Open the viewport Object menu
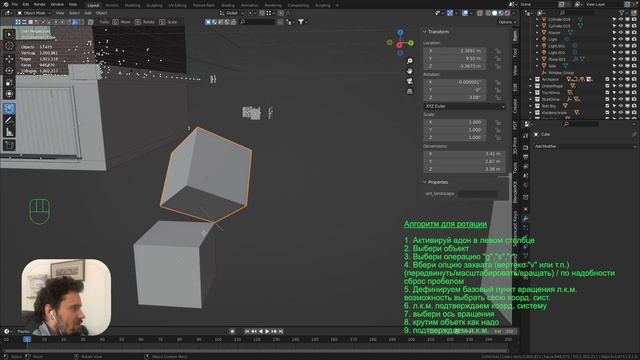This screenshot has width=640, height=360. point(101,13)
